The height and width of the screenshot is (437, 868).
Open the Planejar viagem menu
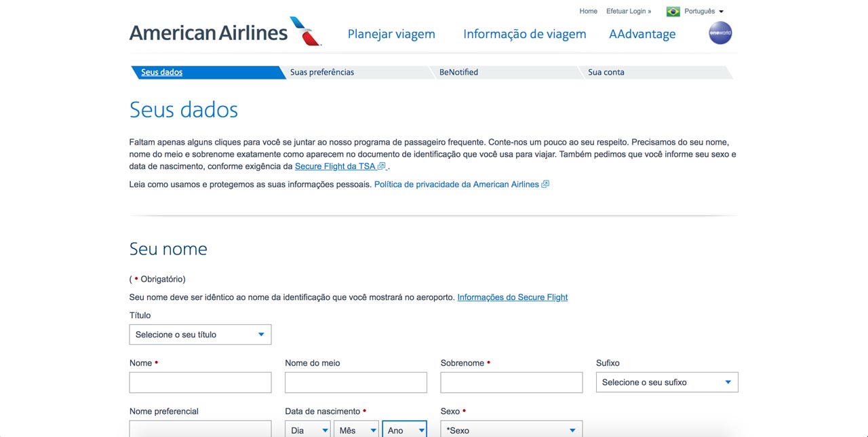391,34
